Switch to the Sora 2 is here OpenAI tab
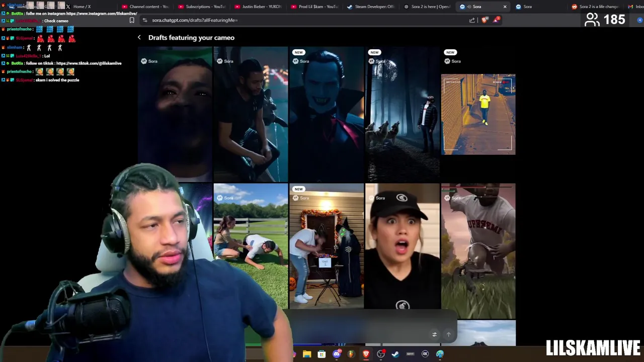 (428, 7)
